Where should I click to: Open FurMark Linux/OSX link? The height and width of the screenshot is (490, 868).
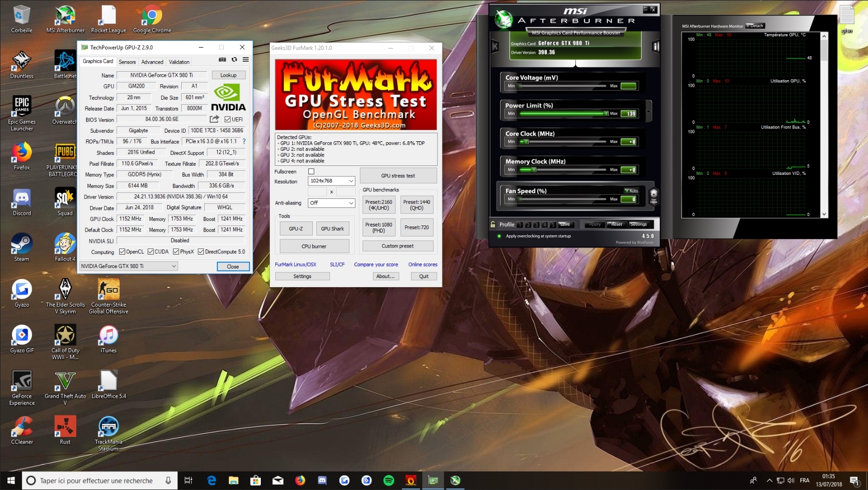[x=295, y=265]
